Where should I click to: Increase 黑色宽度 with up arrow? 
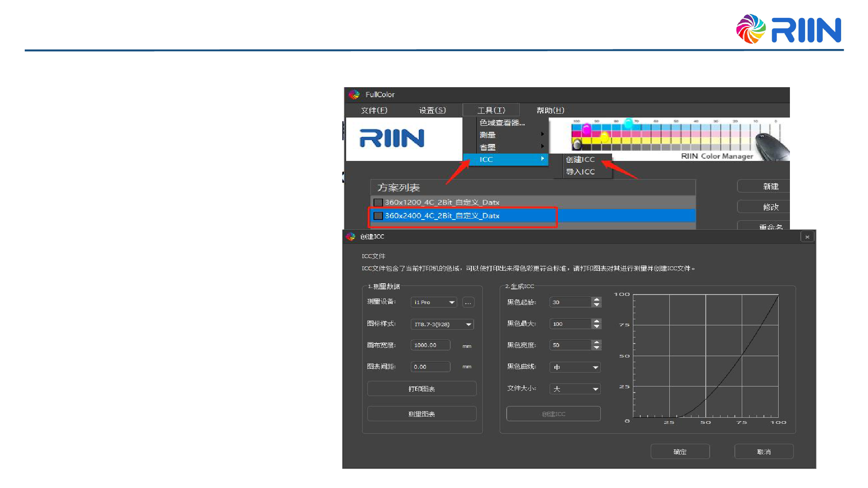click(597, 342)
